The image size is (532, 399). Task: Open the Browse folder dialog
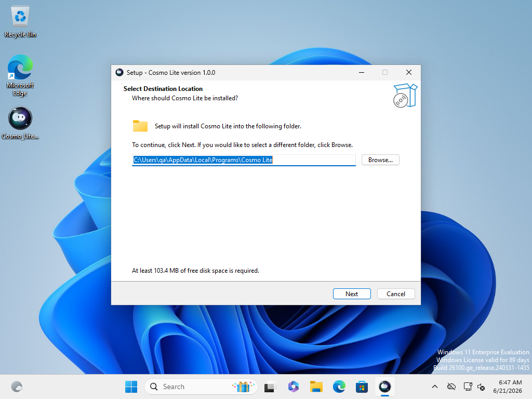(x=380, y=160)
